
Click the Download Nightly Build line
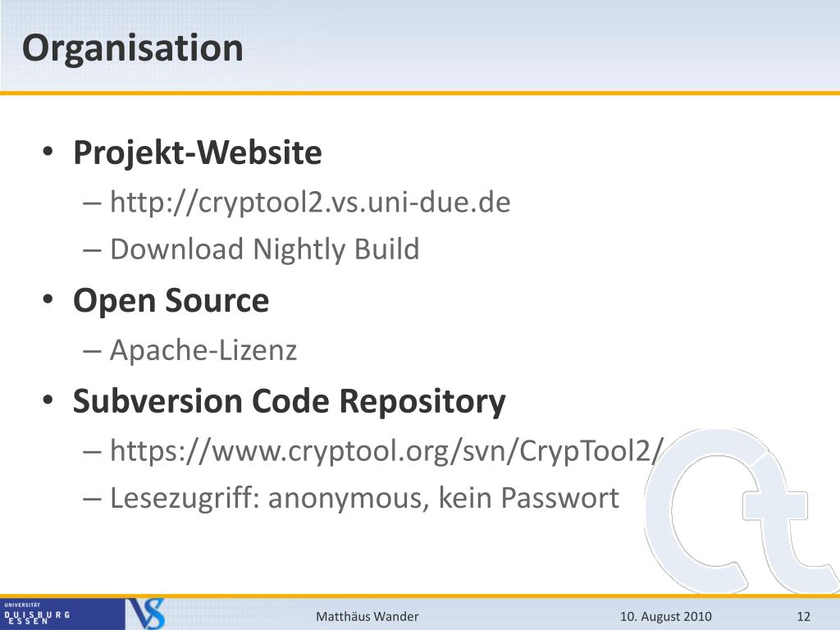pos(265,249)
